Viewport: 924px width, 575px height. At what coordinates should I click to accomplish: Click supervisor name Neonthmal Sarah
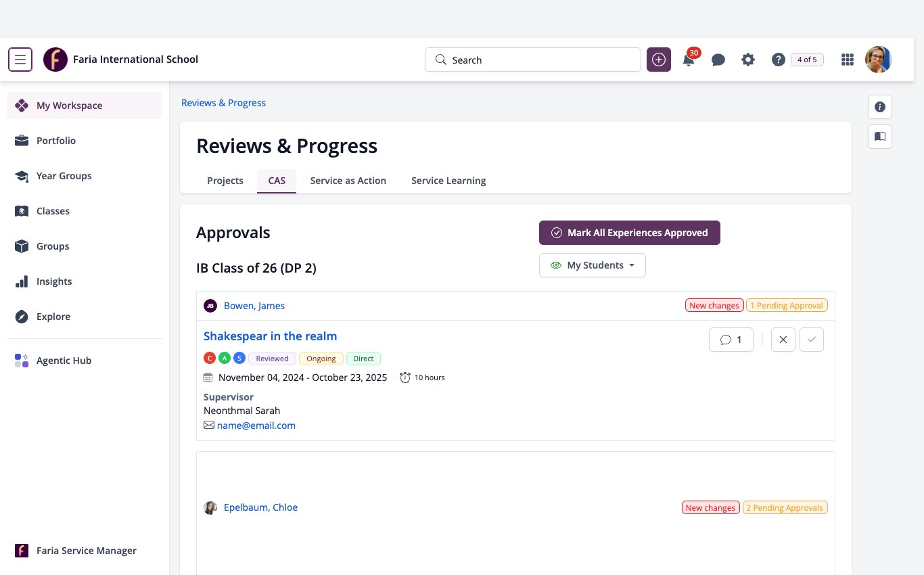[x=241, y=411]
